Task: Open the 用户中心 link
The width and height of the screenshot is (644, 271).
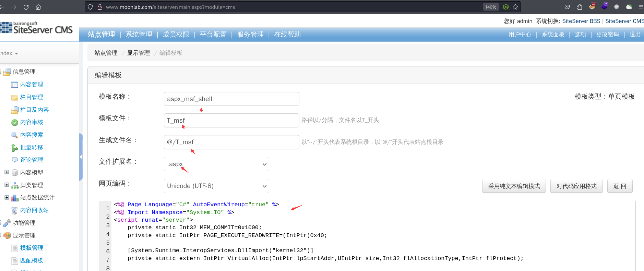Action: click(x=520, y=35)
